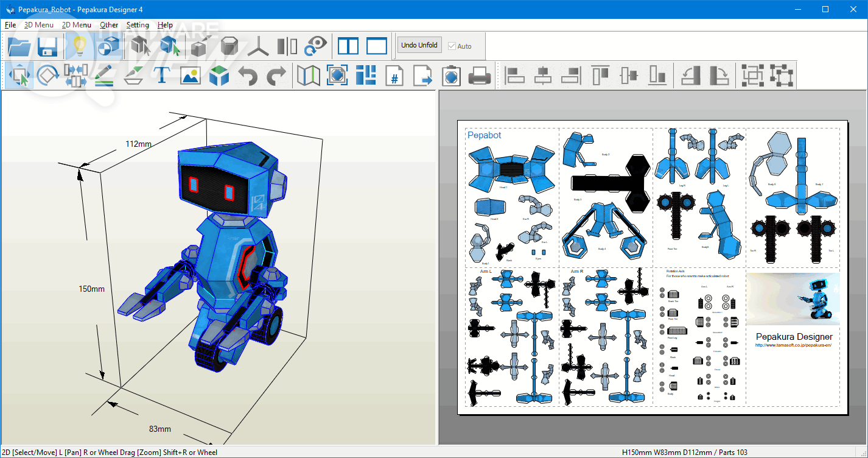Switch to split two-pane window layout
Viewport: 868px width, 458px height.
click(x=348, y=46)
